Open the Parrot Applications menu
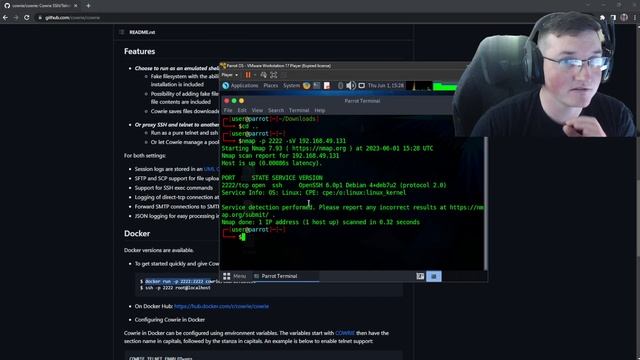The width and height of the screenshot is (640, 360). point(240,86)
